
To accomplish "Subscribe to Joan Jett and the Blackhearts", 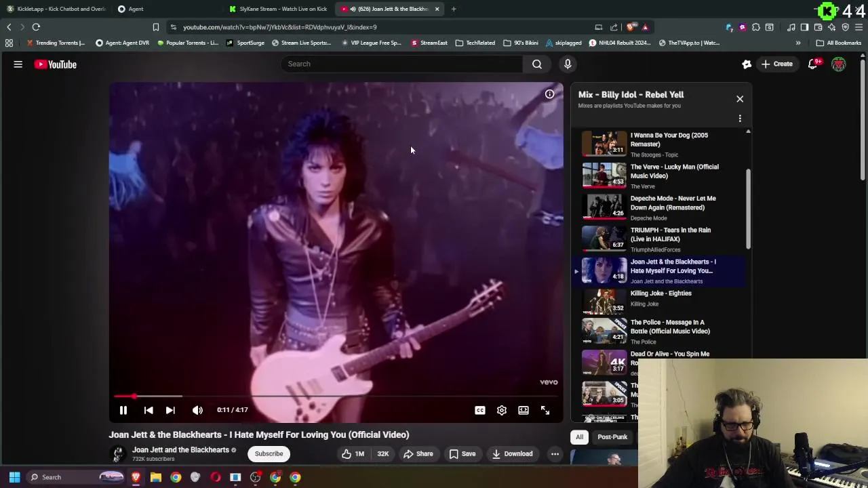I will coord(269,454).
